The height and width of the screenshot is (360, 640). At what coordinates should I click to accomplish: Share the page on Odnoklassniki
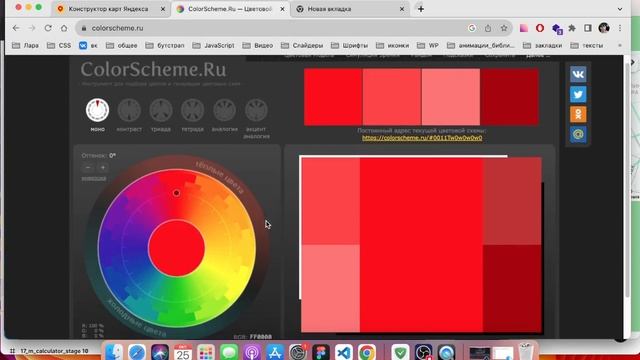pyautogui.click(x=578, y=114)
